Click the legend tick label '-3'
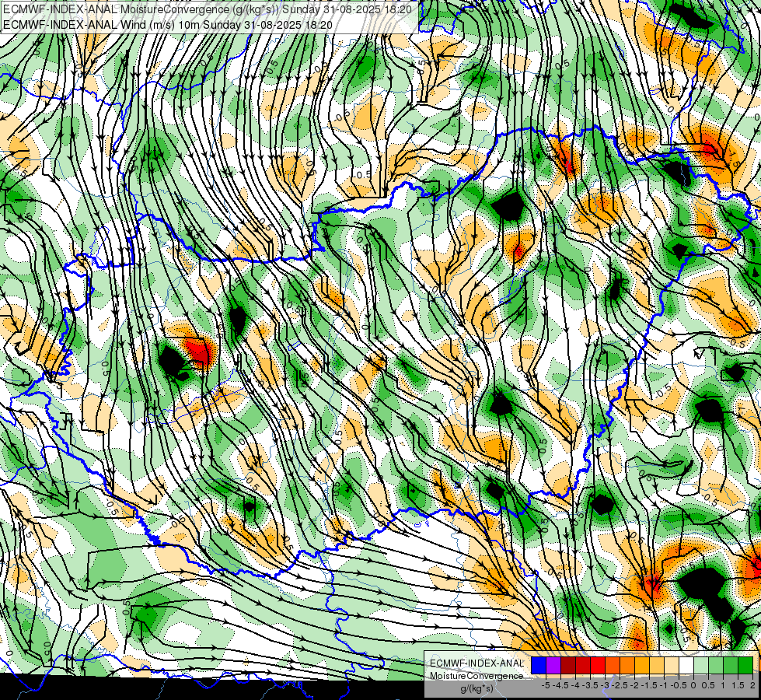This screenshot has width=761, height=700. (x=605, y=685)
